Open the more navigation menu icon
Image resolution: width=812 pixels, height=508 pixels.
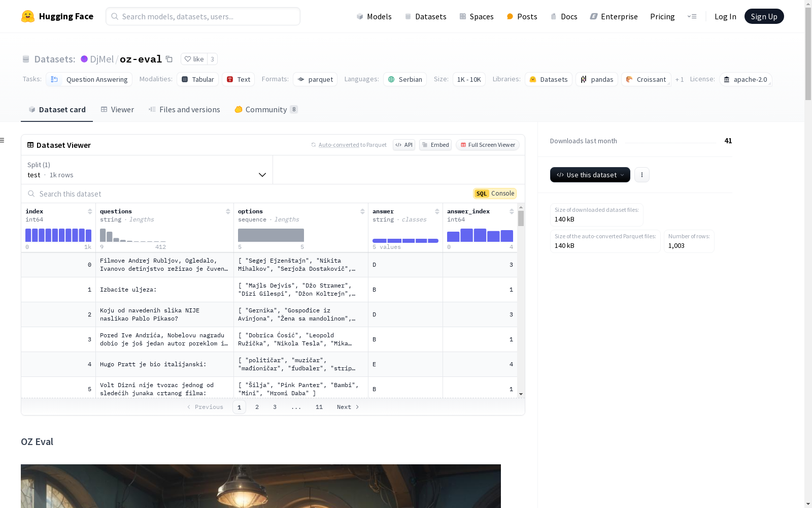tap(692, 16)
